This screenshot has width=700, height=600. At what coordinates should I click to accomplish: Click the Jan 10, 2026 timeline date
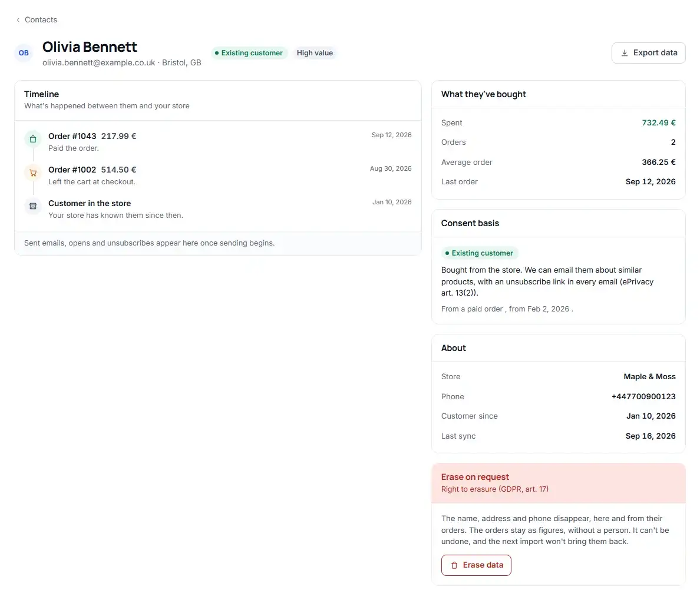tap(392, 202)
